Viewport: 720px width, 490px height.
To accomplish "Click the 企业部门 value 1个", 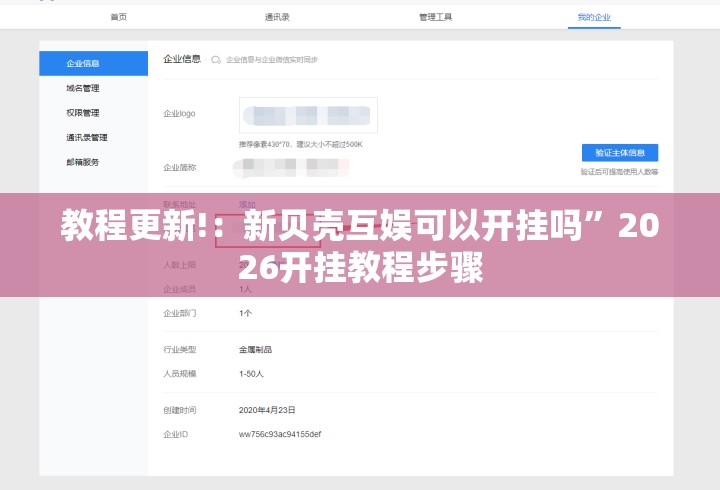I will coord(245,313).
